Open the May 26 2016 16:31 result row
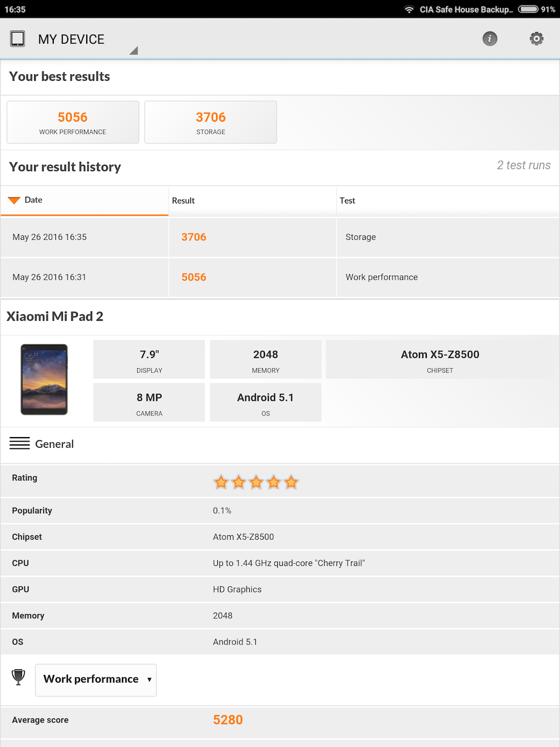560x747 pixels. pyautogui.click(x=280, y=277)
